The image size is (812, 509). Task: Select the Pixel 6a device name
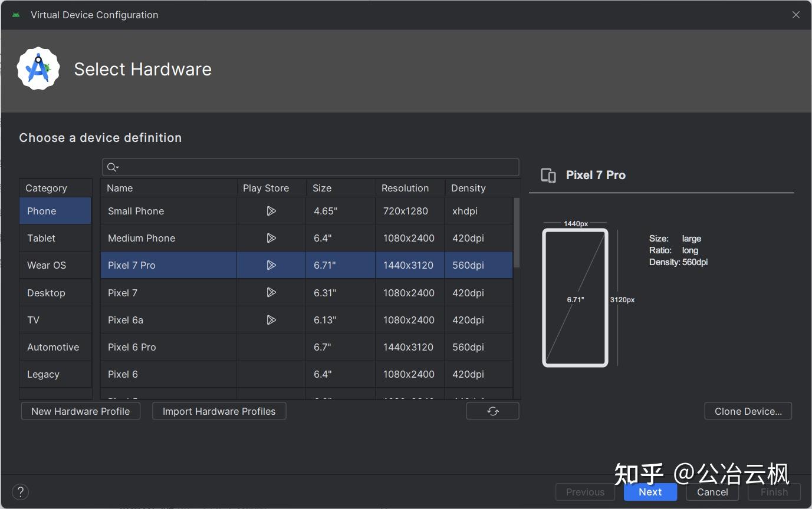[126, 320]
